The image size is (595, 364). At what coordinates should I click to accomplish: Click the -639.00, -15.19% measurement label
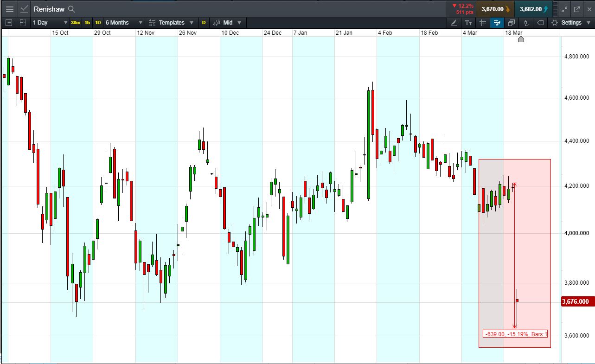point(516,334)
